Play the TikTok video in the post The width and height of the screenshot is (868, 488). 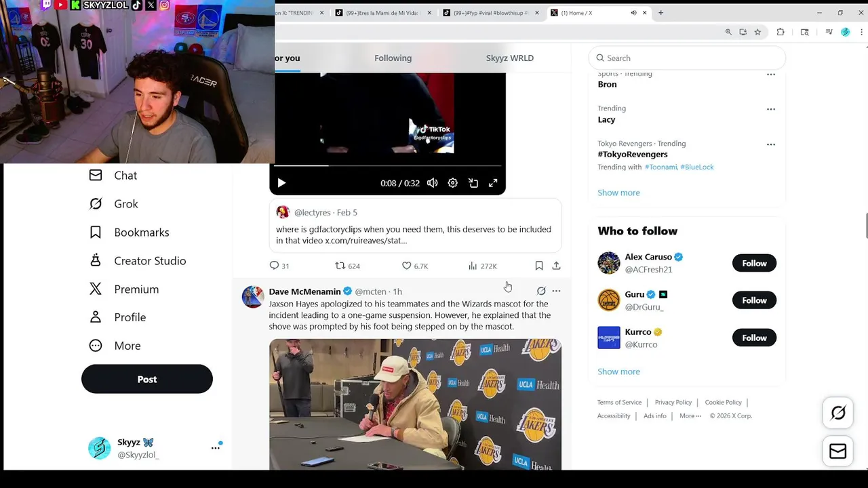click(x=281, y=183)
